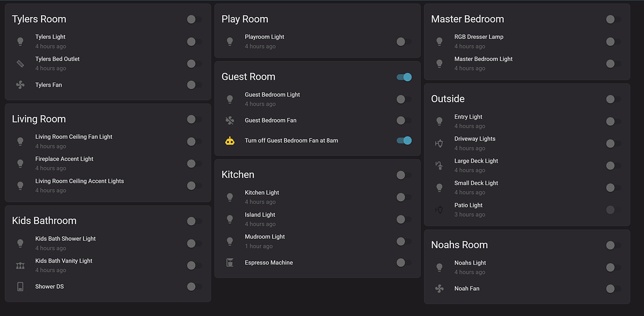Click the Large Deck Light icon
Screen dimensions: 644x316
tap(439, 165)
